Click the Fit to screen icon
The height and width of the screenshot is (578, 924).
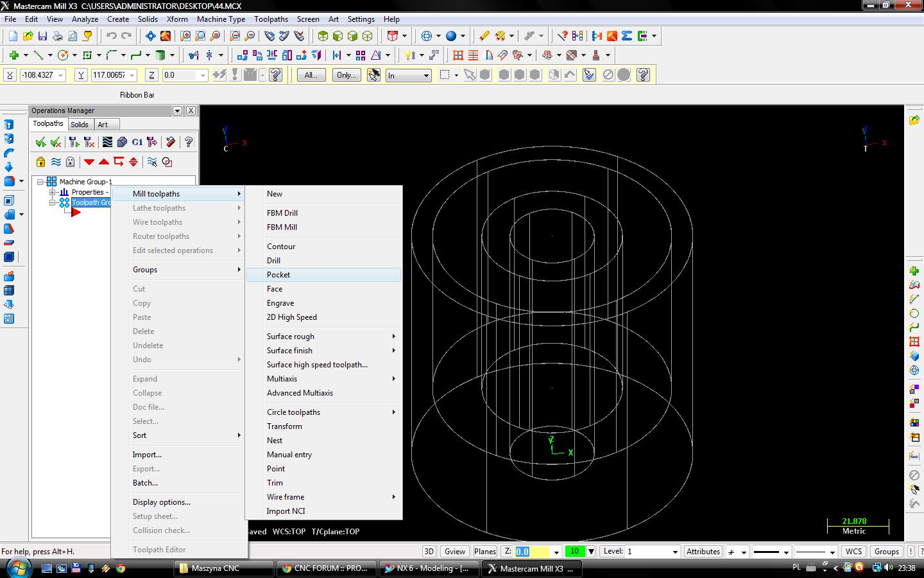[x=151, y=36]
